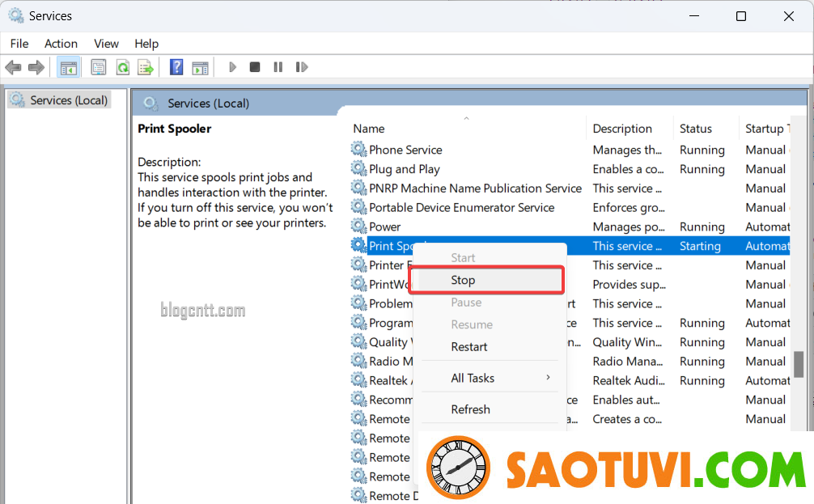Select the Power service name

(x=384, y=227)
